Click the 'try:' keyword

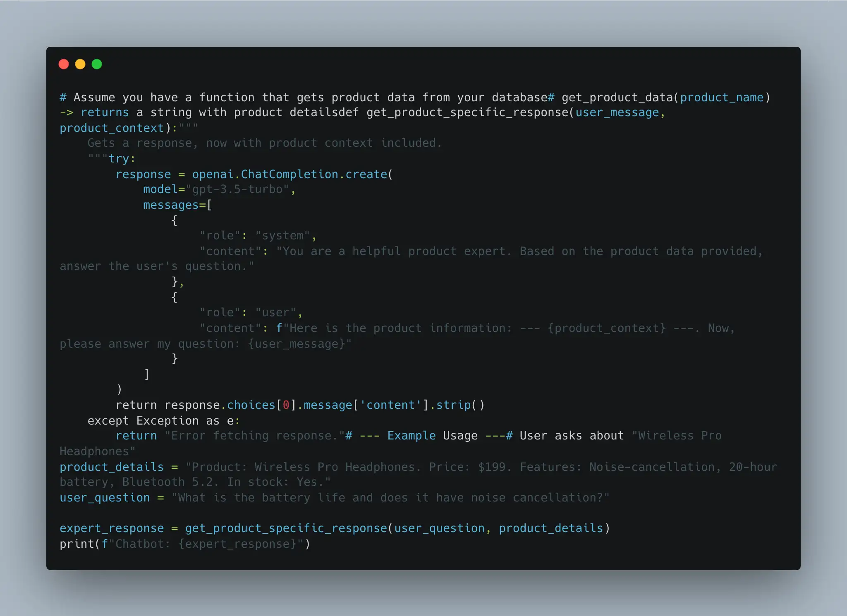tap(122, 159)
